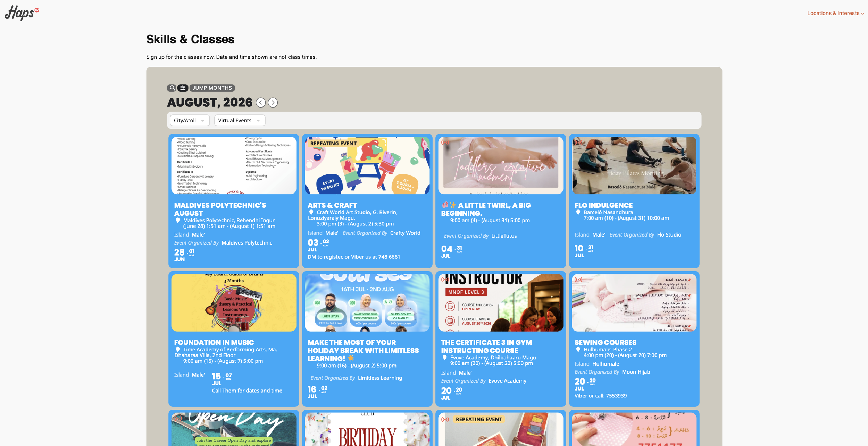Click organizer Maldives Polytechnic

(x=247, y=243)
